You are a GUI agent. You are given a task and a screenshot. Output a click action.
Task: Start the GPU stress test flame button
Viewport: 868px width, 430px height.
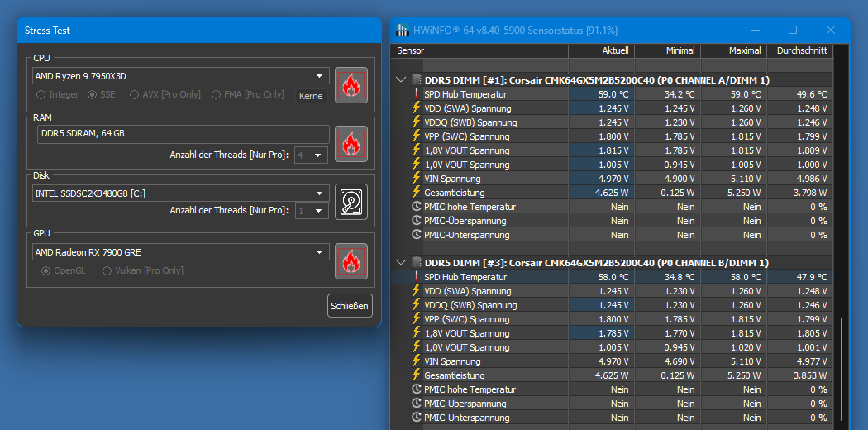click(351, 261)
